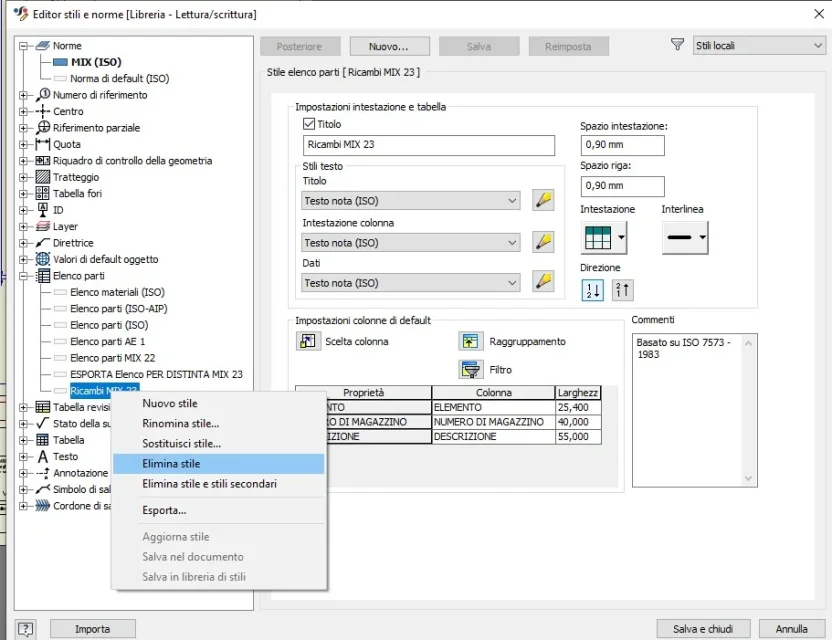Image resolution: width=832 pixels, height=640 pixels.
Task: Click the style filter funnel icon
Action: coord(678,45)
